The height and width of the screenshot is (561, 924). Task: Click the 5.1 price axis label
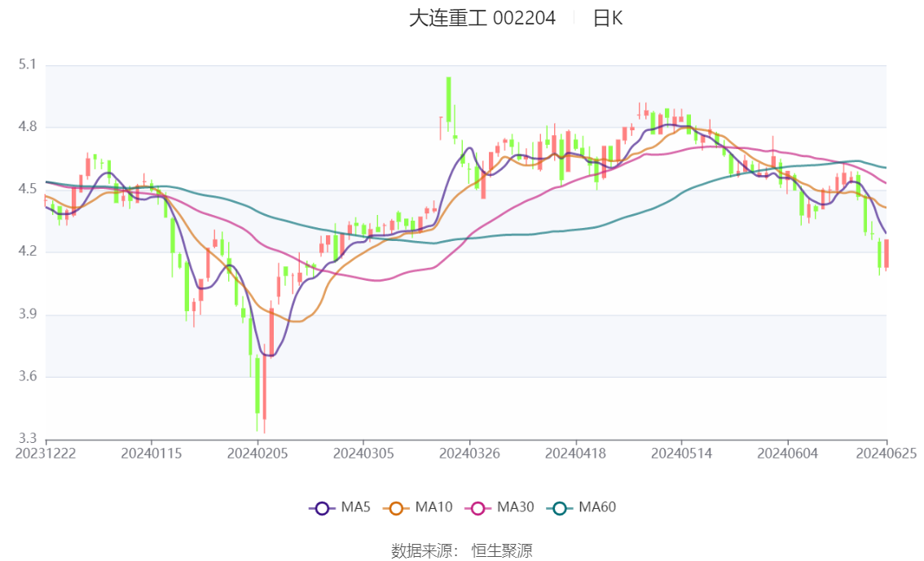click(x=28, y=64)
